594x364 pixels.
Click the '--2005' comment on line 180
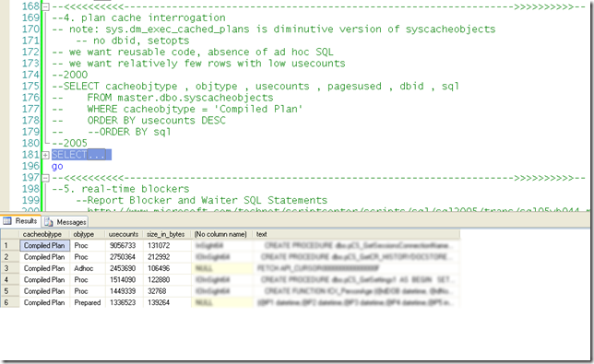coord(69,143)
